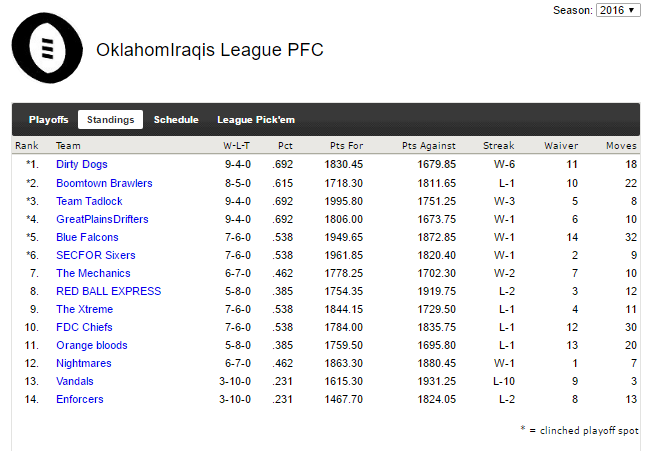This screenshot has width=655, height=451.
Task: Go to League Pick'em tab
Action: pyautogui.click(x=256, y=119)
